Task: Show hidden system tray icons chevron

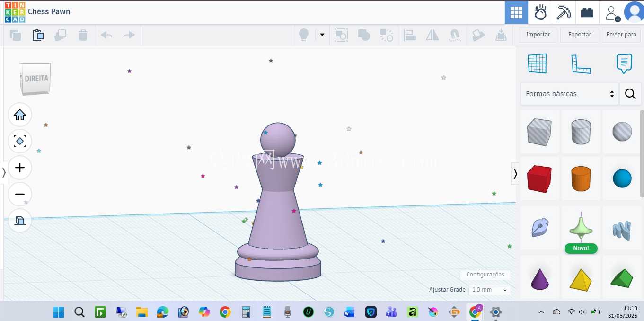Action: pos(542,312)
